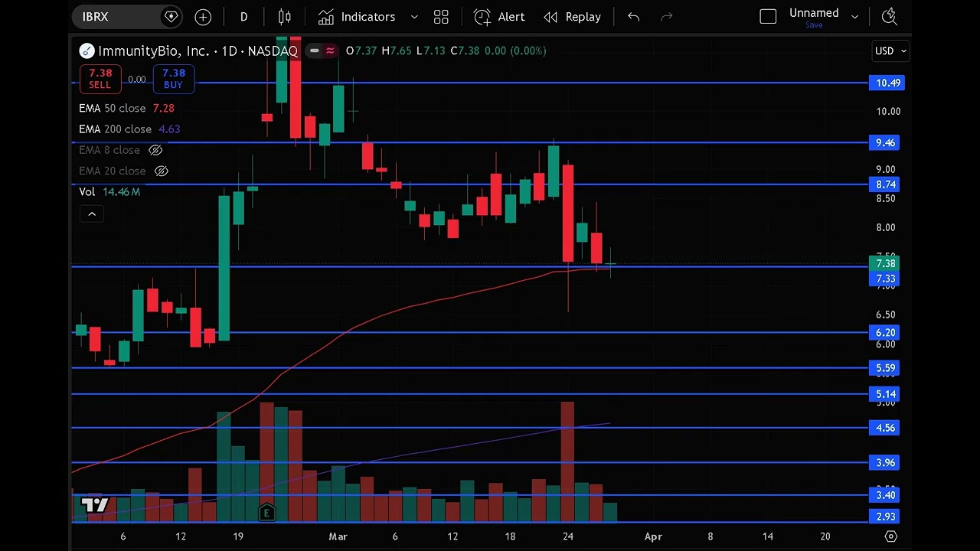Open the layout setup square icon

(x=768, y=17)
